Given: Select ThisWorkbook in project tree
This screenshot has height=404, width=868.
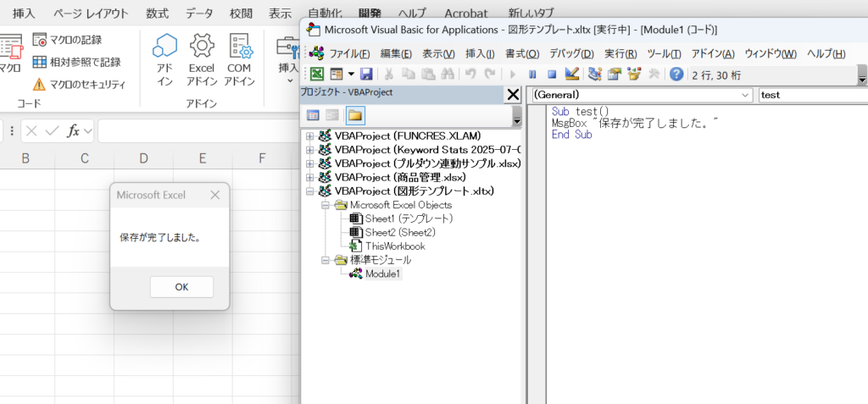Looking at the screenshot, I should click(x=395, y=246).
